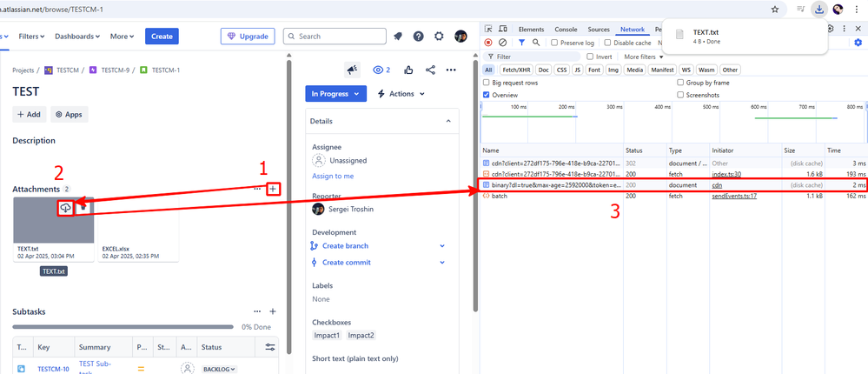Expand Create branch options chevron
868x374 pixels.
pos(441,245)
